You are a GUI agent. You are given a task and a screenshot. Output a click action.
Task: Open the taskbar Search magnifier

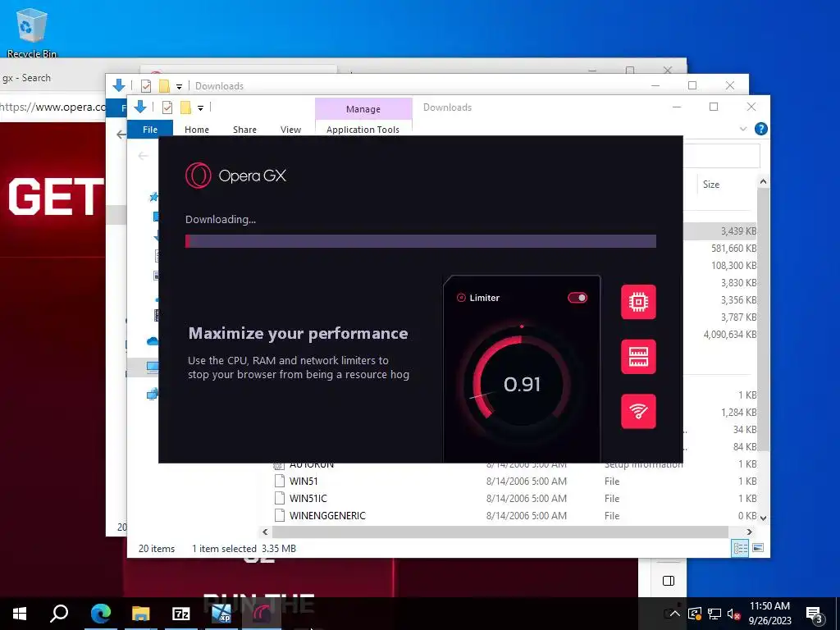click(x=59, y=614)
